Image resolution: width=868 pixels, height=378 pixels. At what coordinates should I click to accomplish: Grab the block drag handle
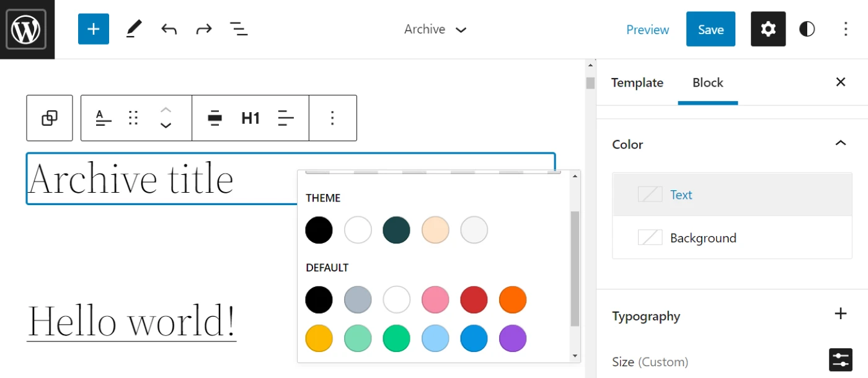(x=133, y=118)
